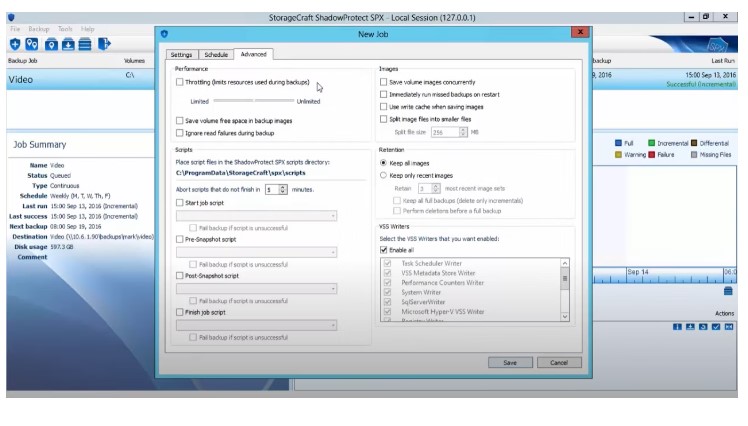Open the Start job script dropdown
Viewport: 748px width, 426px height.
pos(257,216)
